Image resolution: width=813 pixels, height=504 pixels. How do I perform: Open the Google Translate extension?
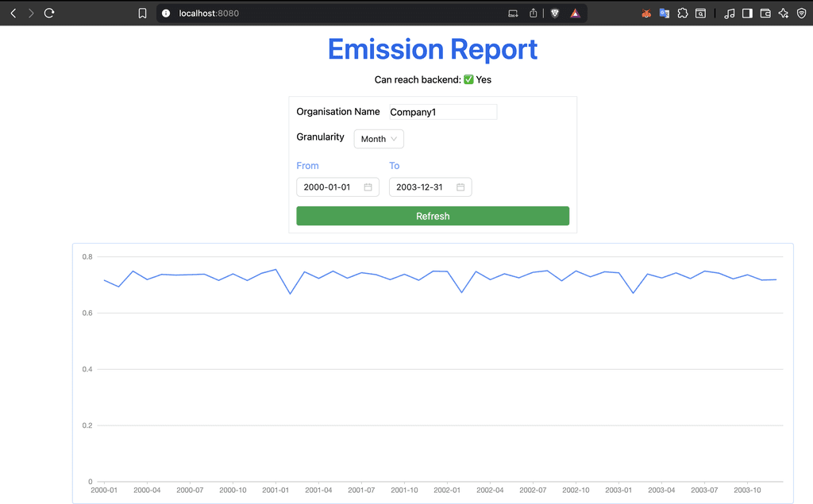click(x=665, y=13)
